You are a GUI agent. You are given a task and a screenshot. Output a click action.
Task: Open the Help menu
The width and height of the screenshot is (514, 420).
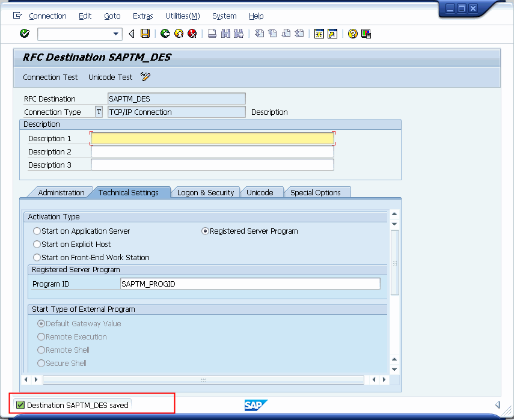(256, 16)
